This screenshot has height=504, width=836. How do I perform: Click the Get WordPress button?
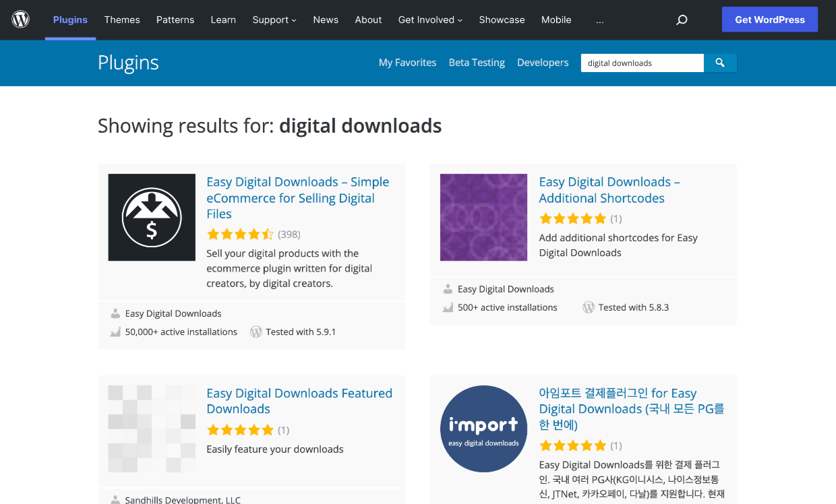(769, 20)
